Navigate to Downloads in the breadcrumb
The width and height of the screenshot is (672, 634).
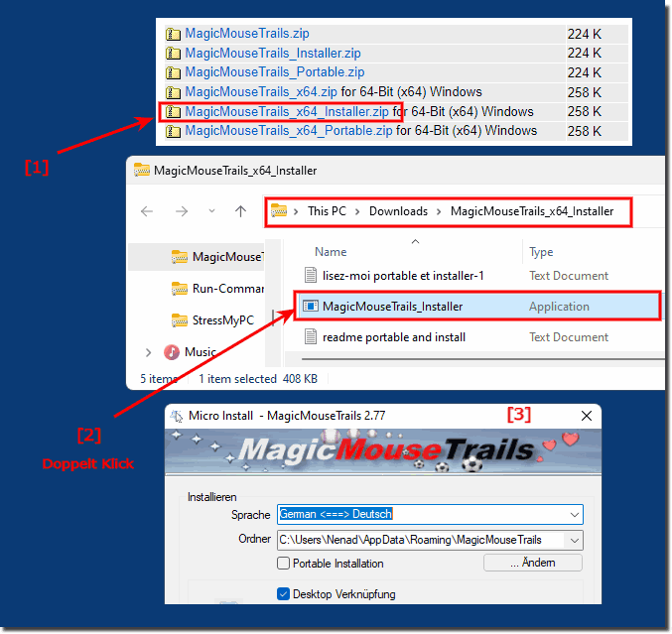pyautogui.click(x=398, y=211)
